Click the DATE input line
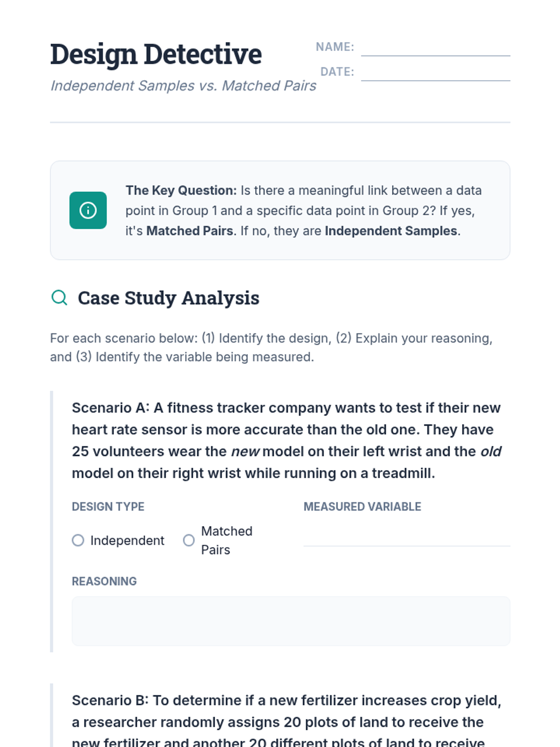 point(435,73)
